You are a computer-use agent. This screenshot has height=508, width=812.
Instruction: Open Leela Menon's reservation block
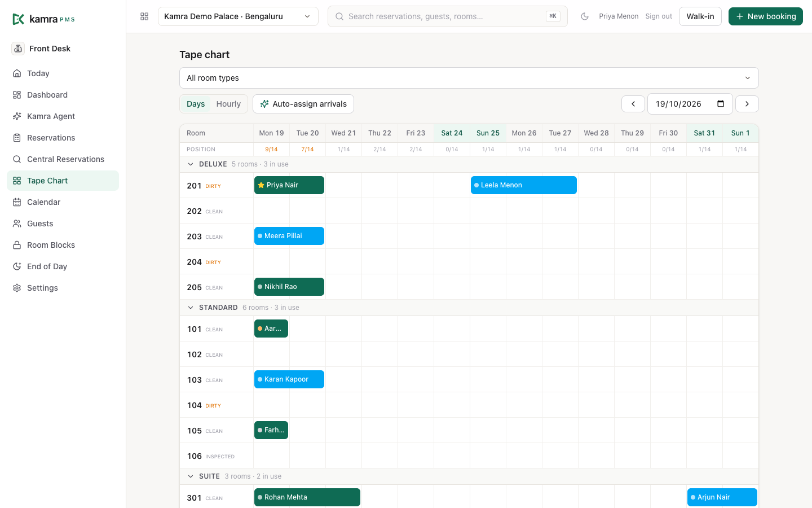tap(524, 185)
